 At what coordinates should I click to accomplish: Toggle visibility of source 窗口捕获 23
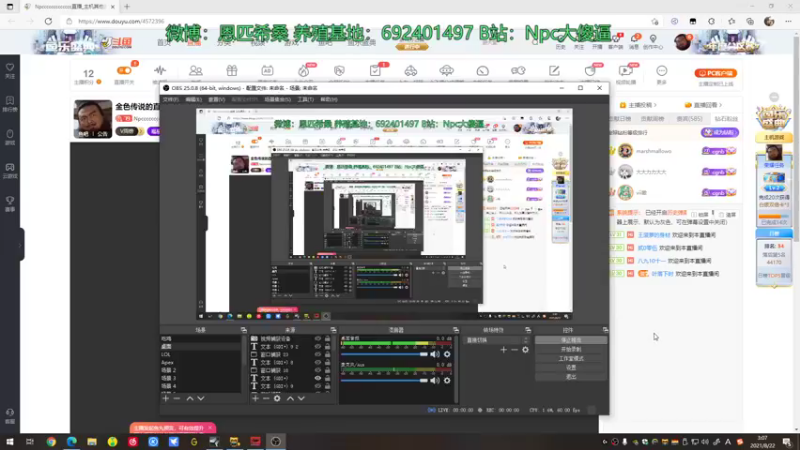pos(318,355)
